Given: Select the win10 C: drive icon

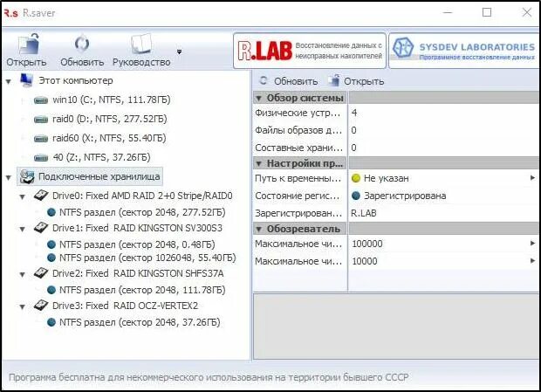Looking at the screenshot, I should (x=41, y=100).
